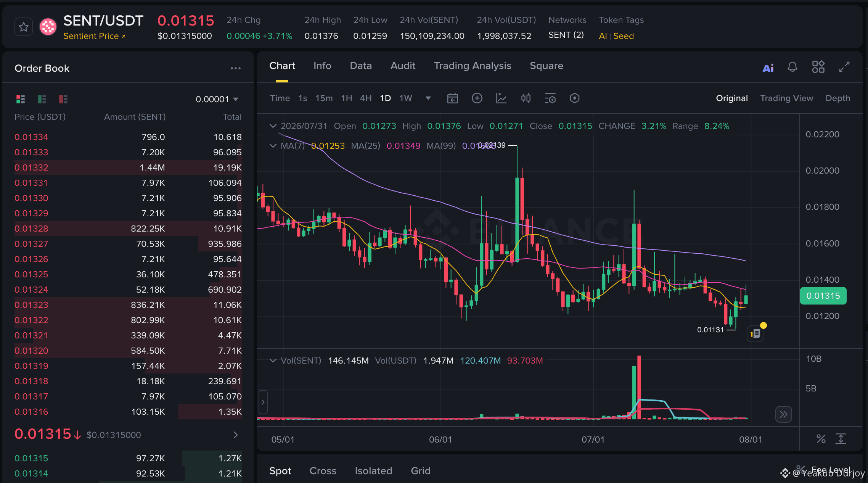This screenshot has width=868, height=483.
Task: Select the Time interval option
Action: 280,98
